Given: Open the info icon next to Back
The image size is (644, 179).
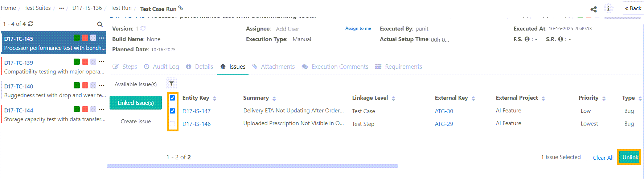Looking at the screenshot, I should click(x=608, y=8).
